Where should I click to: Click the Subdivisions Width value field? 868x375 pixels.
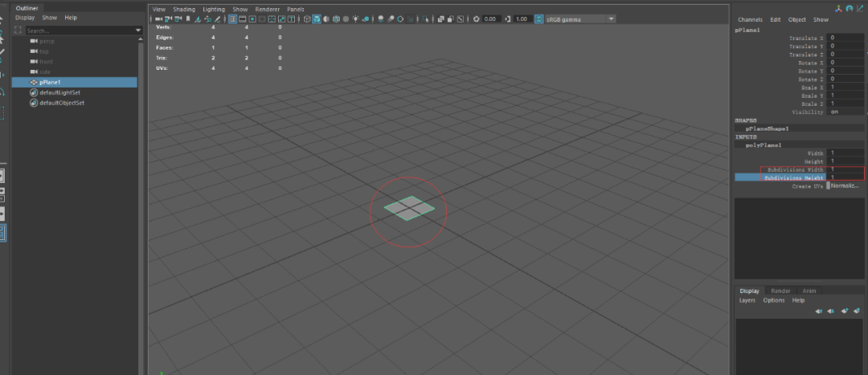(x=845, y=169)
